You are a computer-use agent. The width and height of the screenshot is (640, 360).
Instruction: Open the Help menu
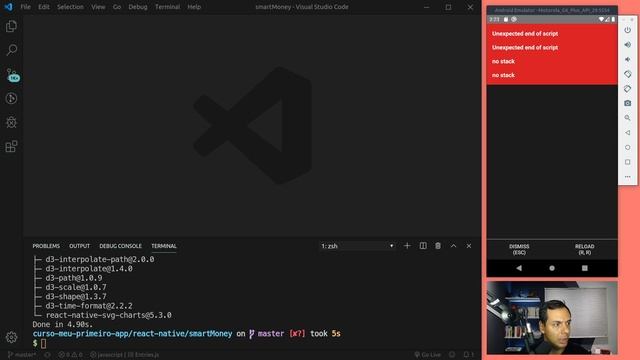(194, 7)
